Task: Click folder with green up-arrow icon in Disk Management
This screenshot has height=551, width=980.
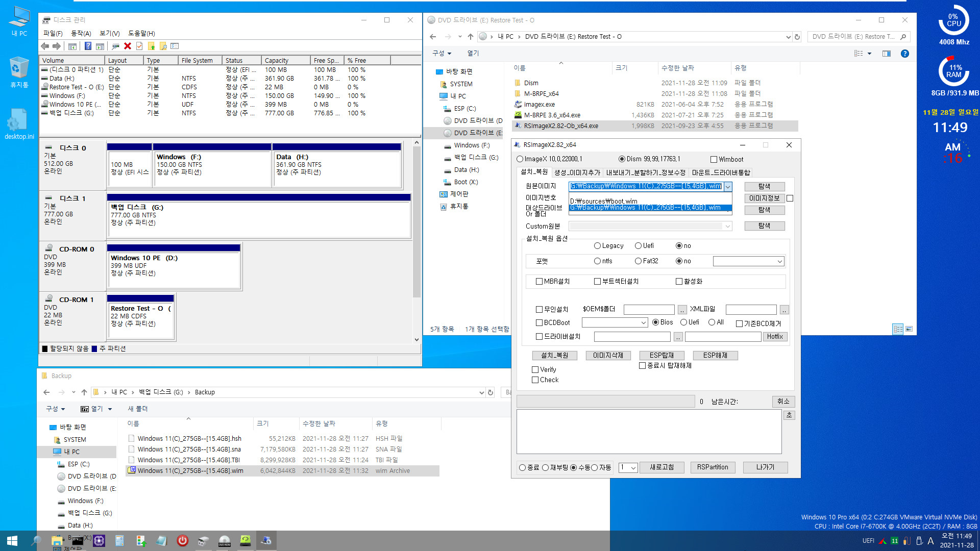Action: pyautogui.click(x=151, y=46)
